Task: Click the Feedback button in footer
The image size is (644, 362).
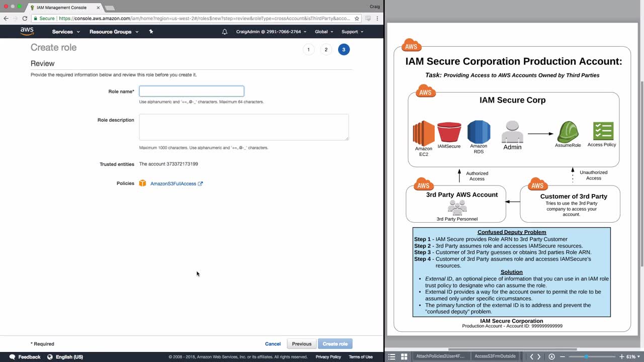Action: point(24,357)
